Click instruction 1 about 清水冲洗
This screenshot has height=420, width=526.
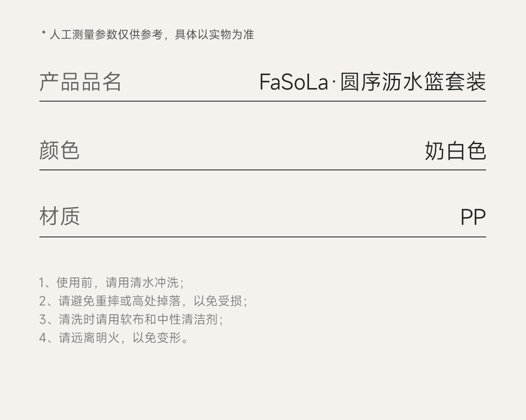pos(111,282)
